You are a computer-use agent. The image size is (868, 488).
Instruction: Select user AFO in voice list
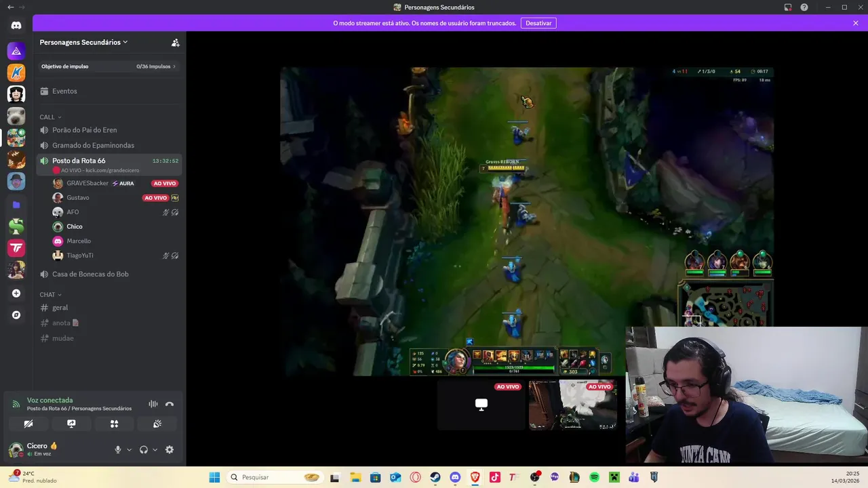click(x=73, y=212)
